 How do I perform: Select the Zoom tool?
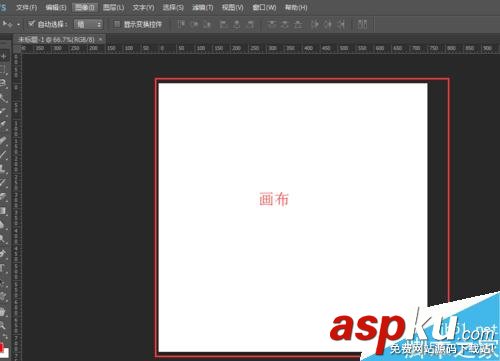click(3, 325)
